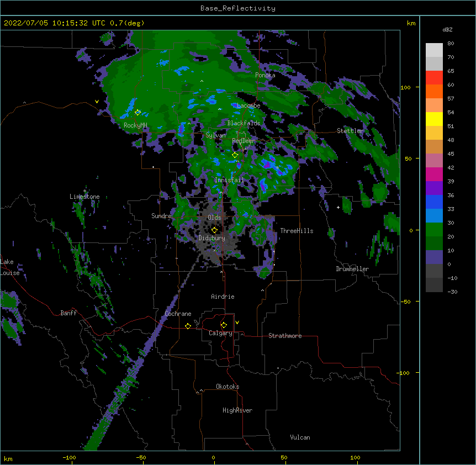
Task: Select the Strathmore label
Action: click(x=285, y=336)
